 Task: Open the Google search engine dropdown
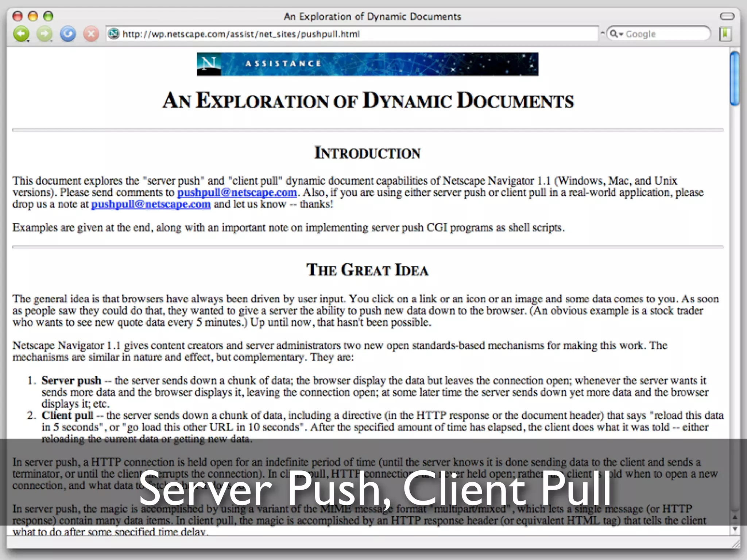(x=616, y=34)
